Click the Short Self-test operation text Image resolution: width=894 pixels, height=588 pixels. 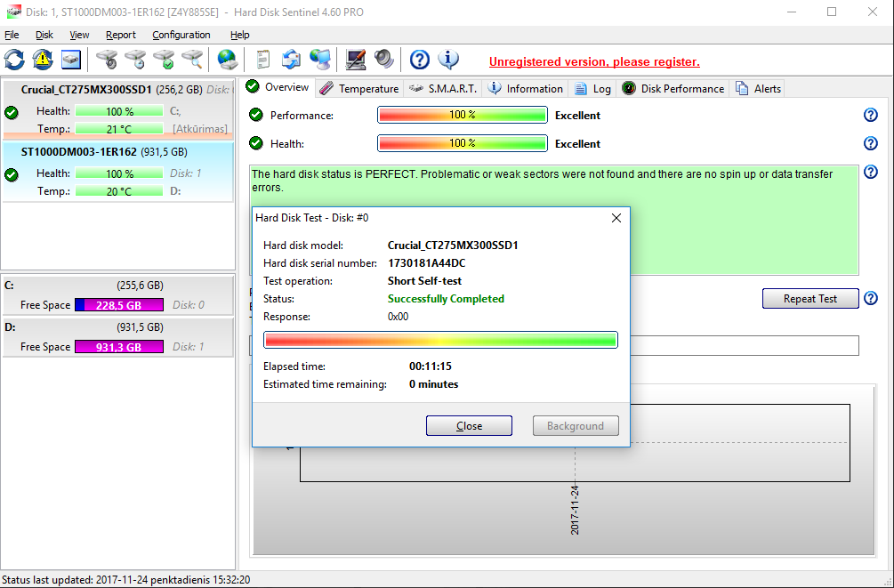click(425, 280)
